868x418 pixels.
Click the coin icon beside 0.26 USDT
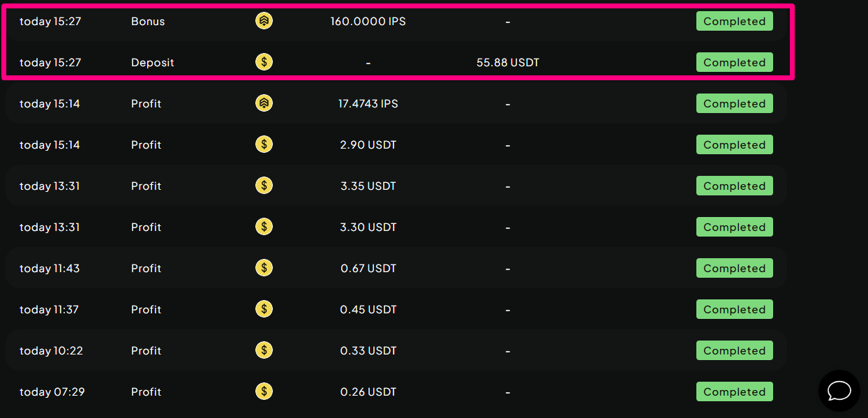[264, 391]
